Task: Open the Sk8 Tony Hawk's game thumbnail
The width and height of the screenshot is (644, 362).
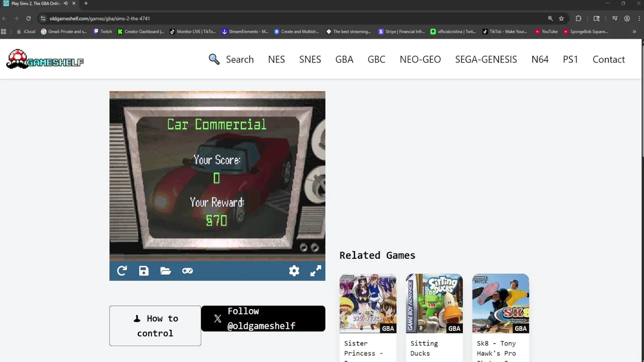Action: (501, 303)
